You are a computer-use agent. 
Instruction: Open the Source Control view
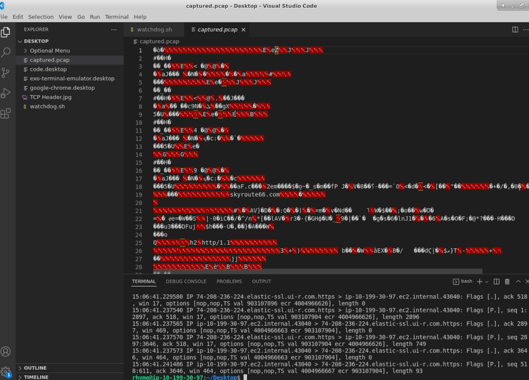6,73
